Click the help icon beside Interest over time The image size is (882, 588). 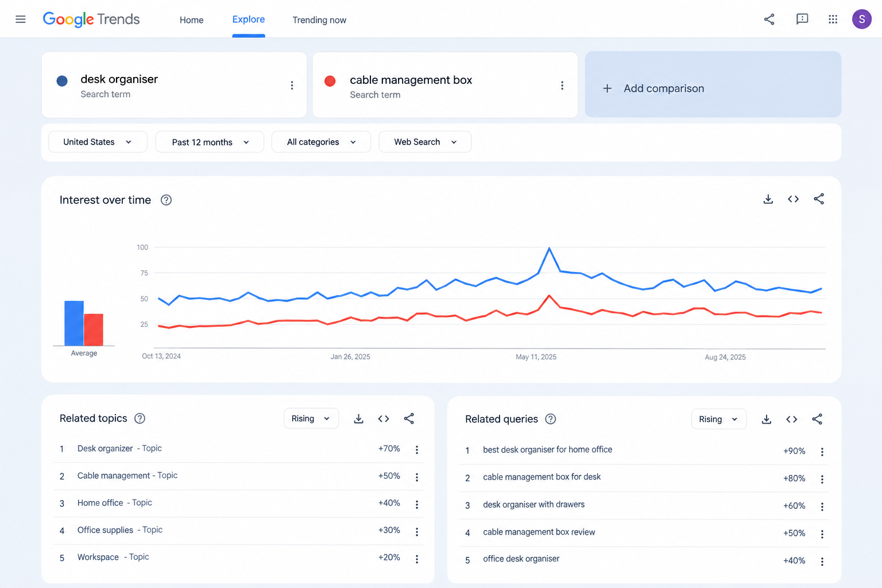tap(166, 200)
